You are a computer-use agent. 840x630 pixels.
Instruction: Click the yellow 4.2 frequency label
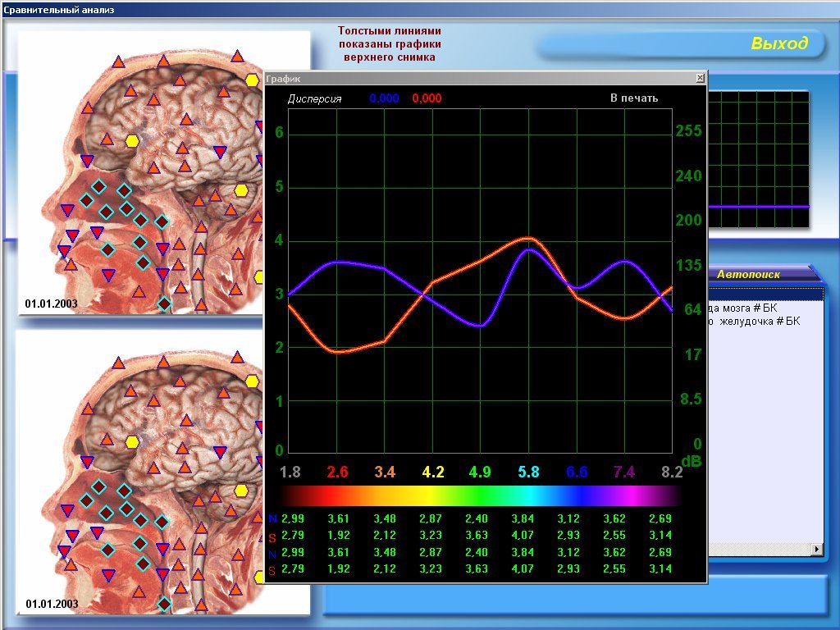coord(433,472)
